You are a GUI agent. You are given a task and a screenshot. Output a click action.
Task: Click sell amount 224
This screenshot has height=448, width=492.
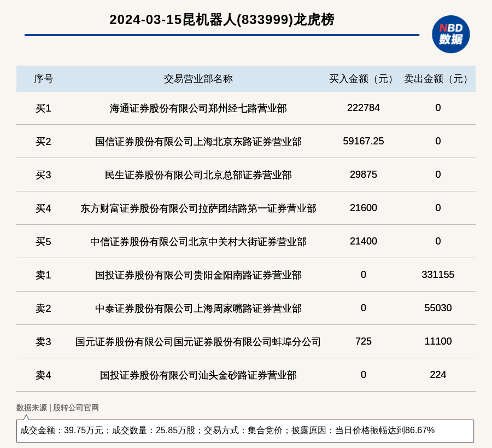click(x=438, y=375)
